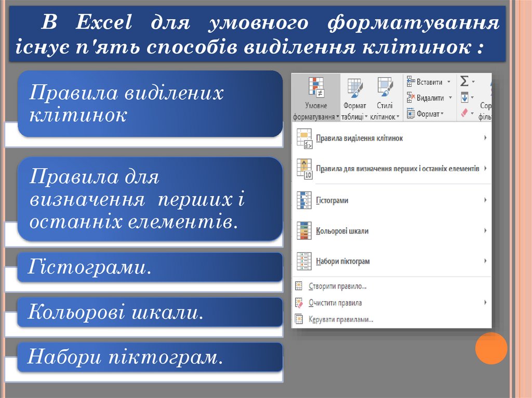Expand the Умовне форматування dropdown arrow
This screenshot has height=398, width=532.
click(338, 117)
